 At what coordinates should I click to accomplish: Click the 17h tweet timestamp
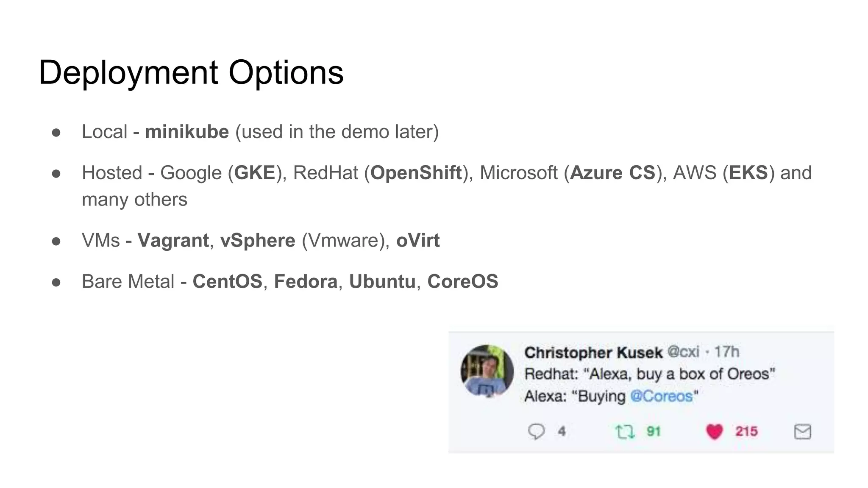pos(726,352)
